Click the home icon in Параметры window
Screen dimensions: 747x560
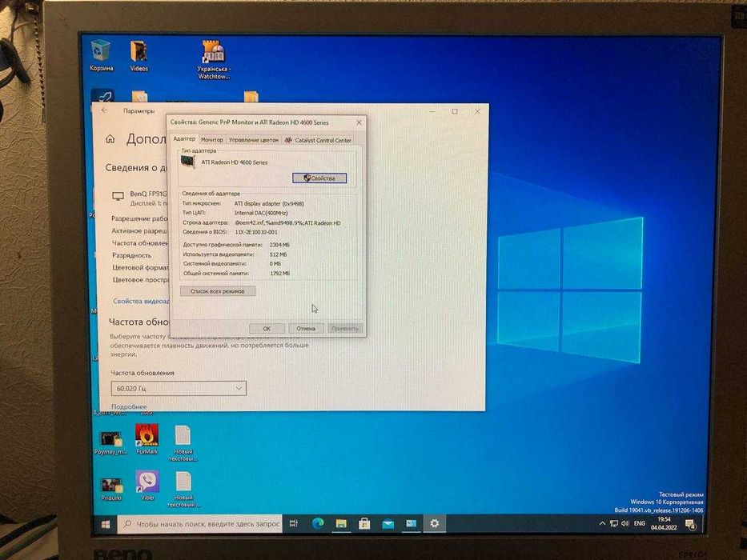(x=110, y=139)
